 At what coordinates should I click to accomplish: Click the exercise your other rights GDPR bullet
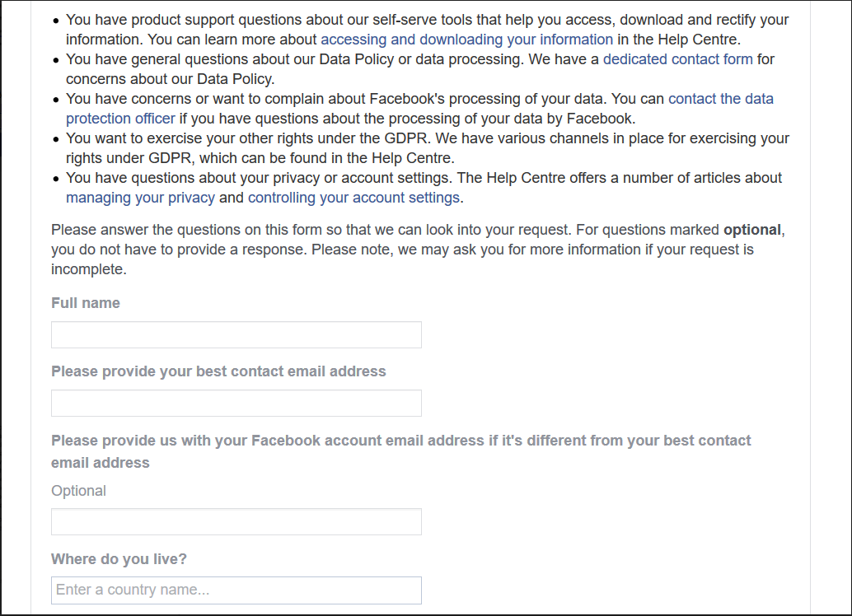point(427,138)
